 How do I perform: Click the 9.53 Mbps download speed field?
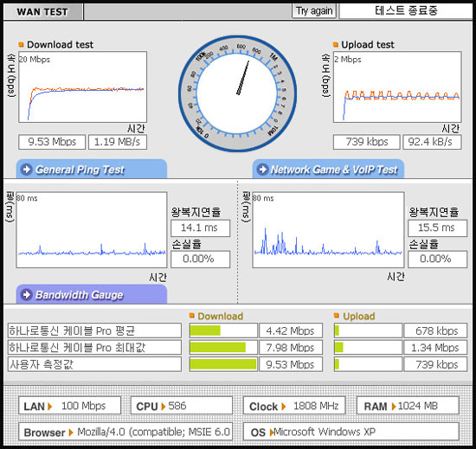[x=52, y=142]
